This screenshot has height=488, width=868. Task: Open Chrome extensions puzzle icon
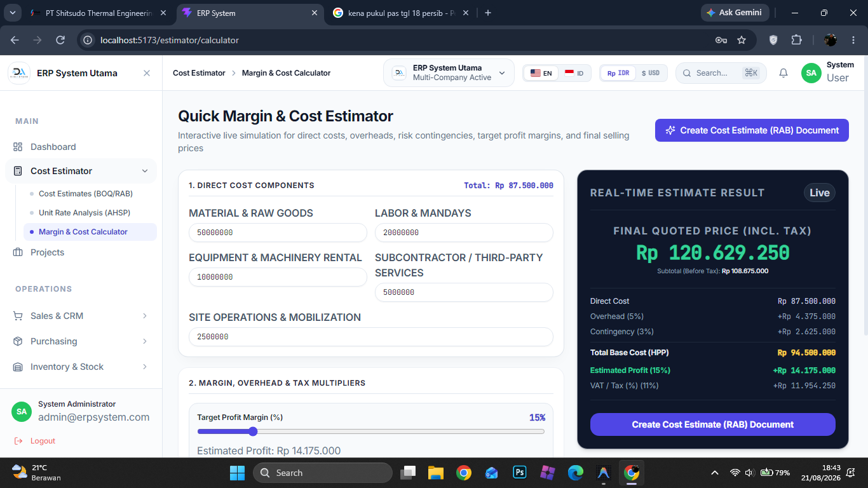(x=796, y=40)
